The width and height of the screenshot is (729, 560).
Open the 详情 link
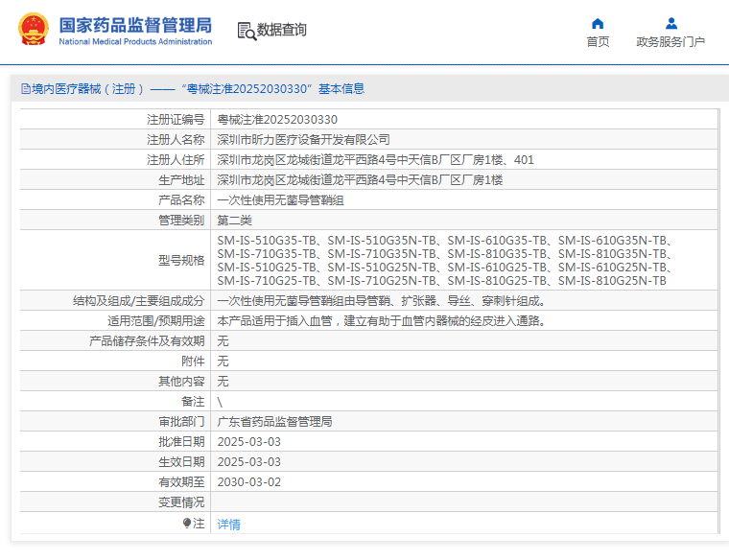(x=228, y=525)
